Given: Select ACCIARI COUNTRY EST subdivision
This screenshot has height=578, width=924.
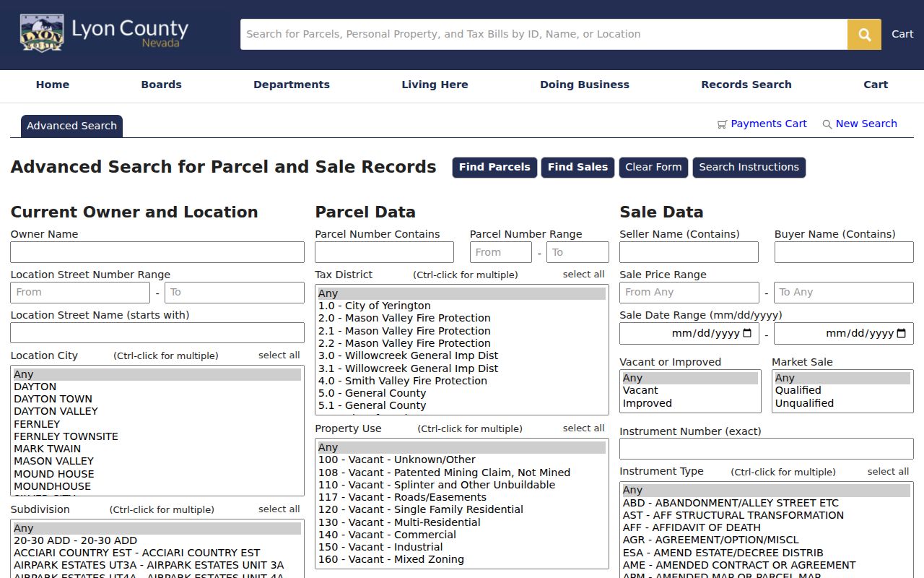Looking at the screenshot, I should [157, 553].
